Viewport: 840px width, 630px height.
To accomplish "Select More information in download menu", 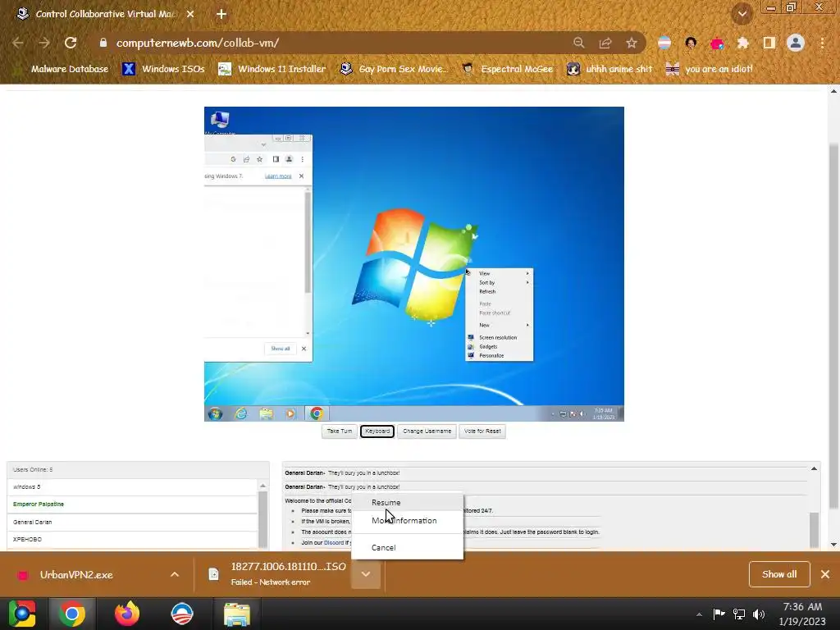I will [407, 521].
